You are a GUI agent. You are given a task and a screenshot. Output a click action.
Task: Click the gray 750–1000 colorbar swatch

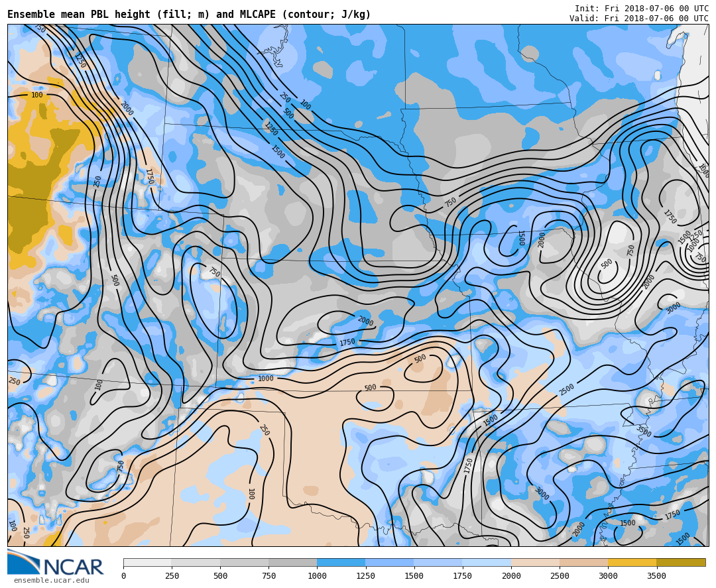(292, 562)
